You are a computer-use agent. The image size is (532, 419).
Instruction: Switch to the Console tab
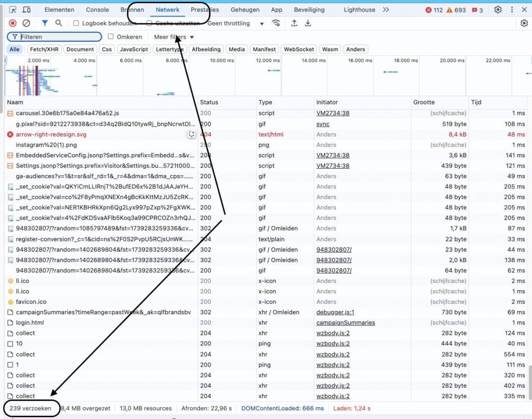[x=97, y=10]
